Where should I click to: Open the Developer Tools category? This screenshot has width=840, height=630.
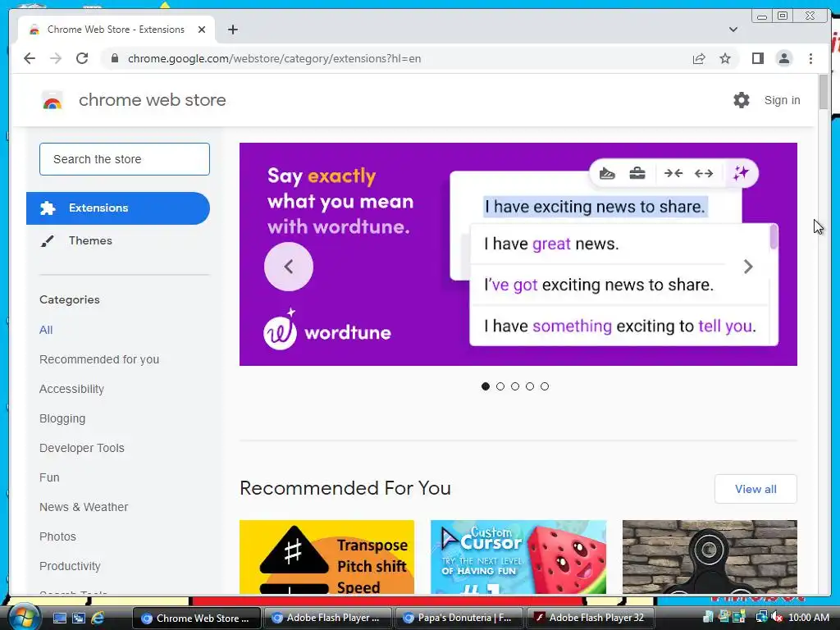click(x=82, y=448)
